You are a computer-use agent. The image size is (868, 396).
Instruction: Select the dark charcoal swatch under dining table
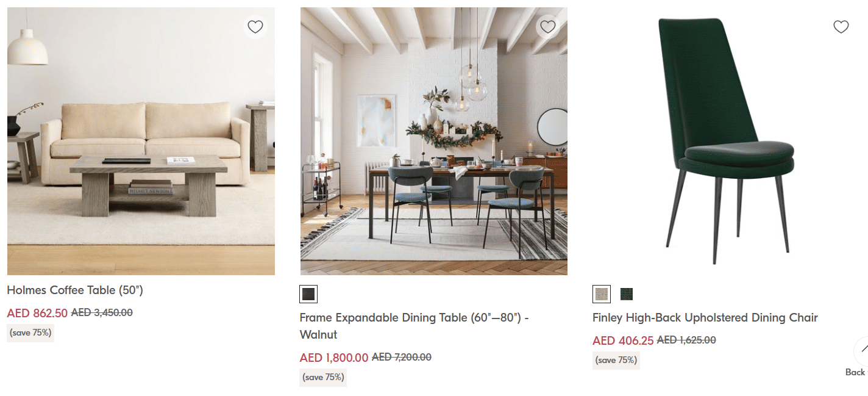[x=308, y=294]
